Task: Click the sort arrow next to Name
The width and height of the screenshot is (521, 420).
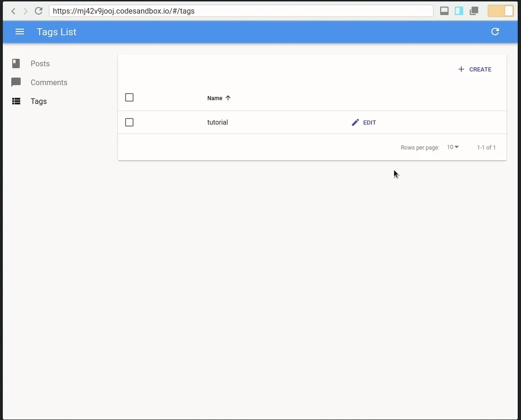Action: coord(228,98)
